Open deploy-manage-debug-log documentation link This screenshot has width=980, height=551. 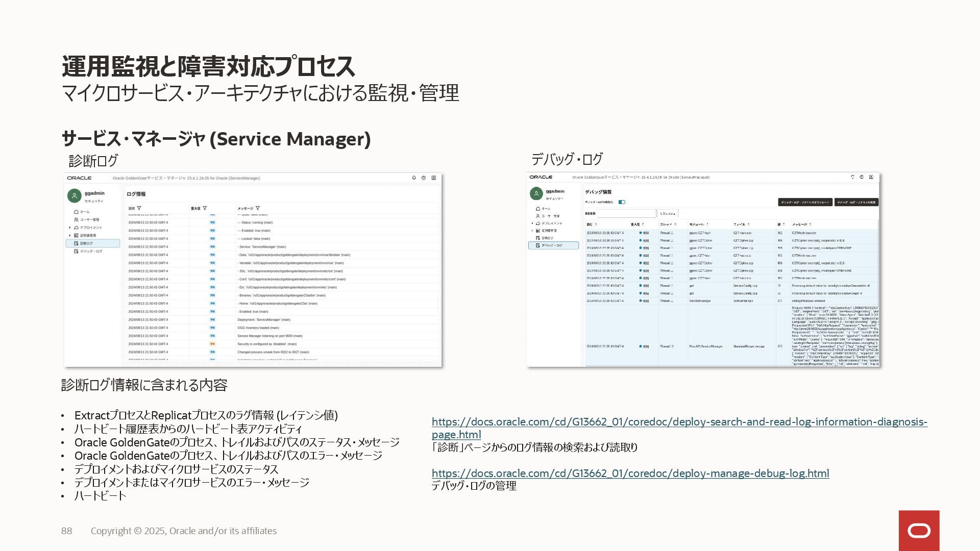click(630, 473)
